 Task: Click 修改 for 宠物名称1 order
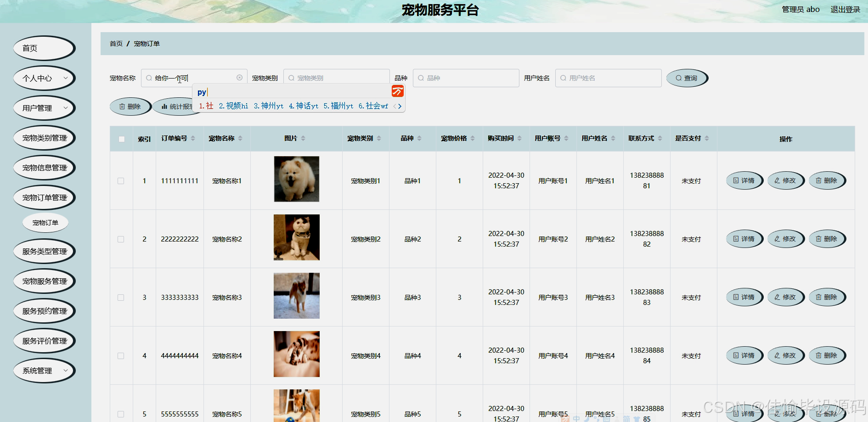(x=786, y=180)
